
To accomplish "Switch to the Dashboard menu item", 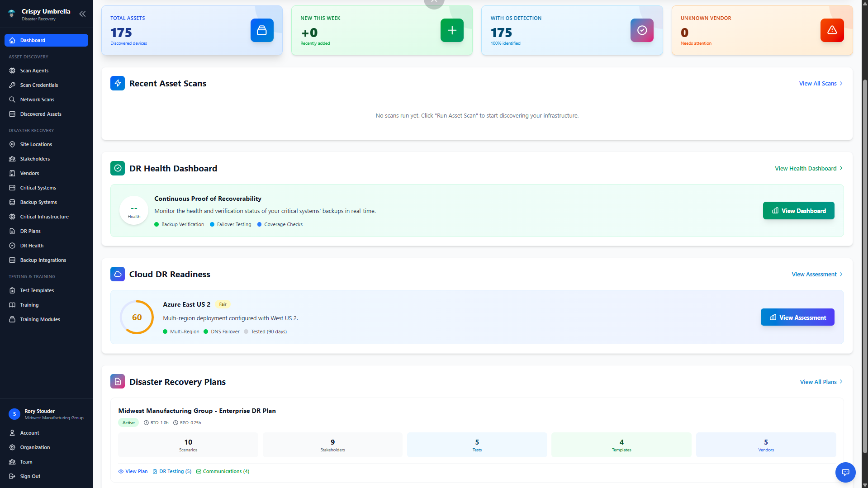I will tap(33, 40).
